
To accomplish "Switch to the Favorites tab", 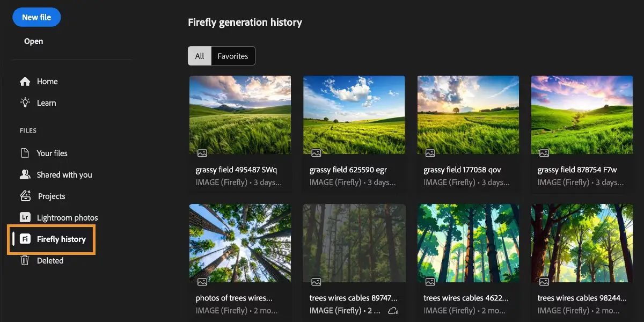I will [232, 55].
